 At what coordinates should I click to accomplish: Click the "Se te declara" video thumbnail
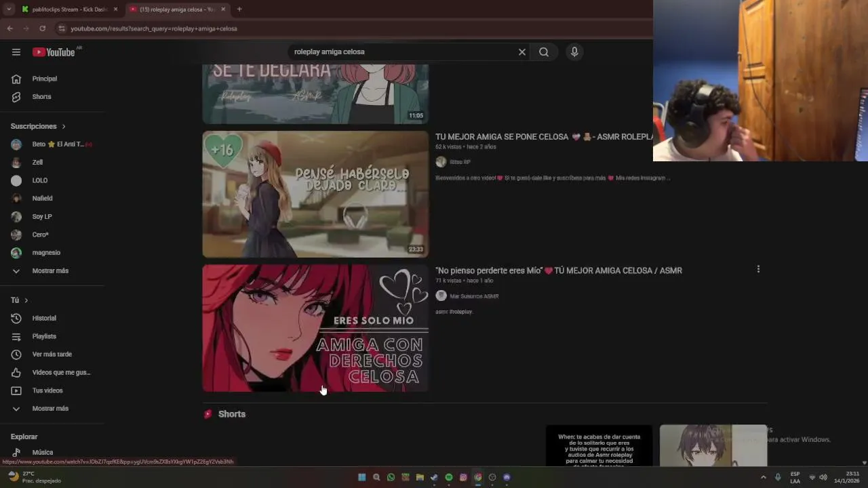[315, 94]
